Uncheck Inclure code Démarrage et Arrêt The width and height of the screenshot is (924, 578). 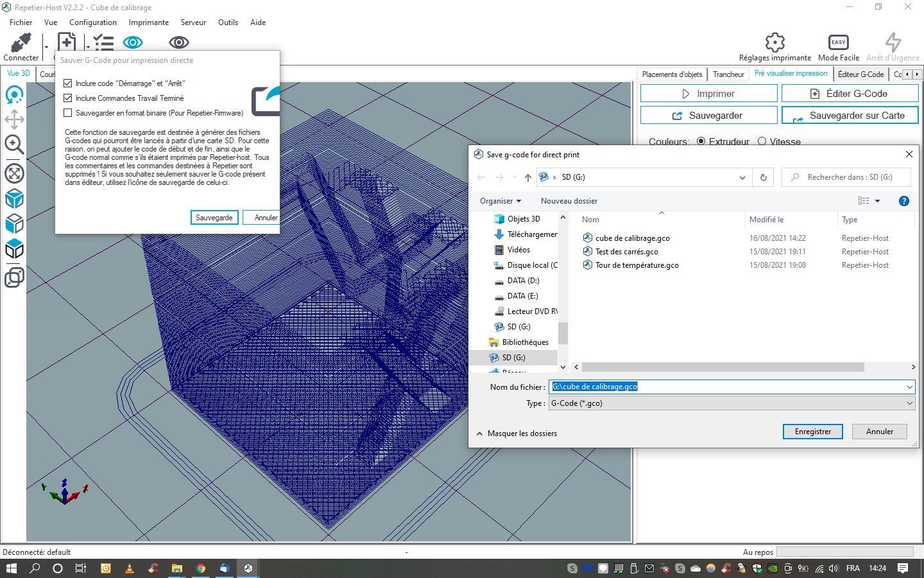(x=68, y=83)
